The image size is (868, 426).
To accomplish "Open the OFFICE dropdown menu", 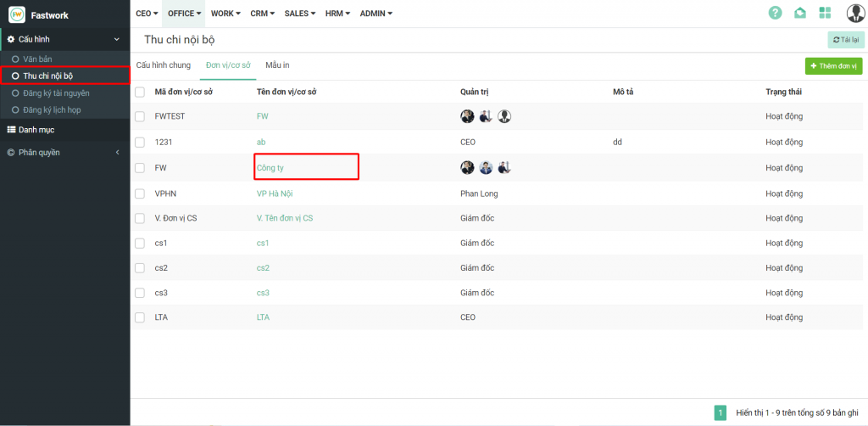I will point(184,14).
